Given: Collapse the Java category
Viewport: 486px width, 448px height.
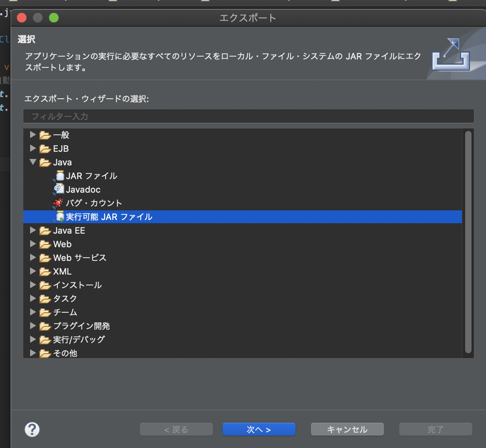Looking at the screenshot, I should 33,162.
